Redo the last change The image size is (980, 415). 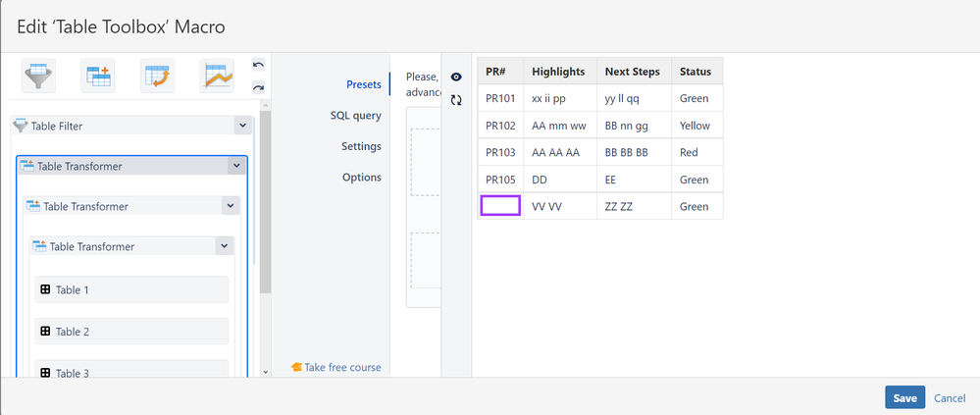click(x=258, y=87)
